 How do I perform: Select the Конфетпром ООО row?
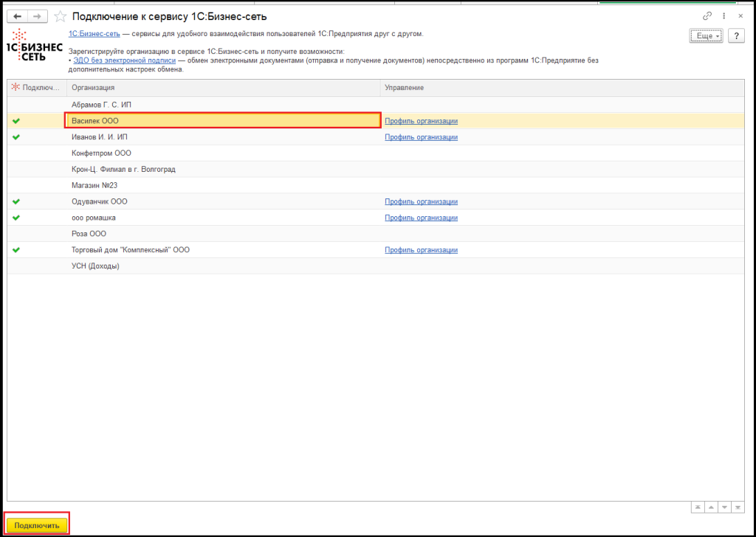[101, 153]
